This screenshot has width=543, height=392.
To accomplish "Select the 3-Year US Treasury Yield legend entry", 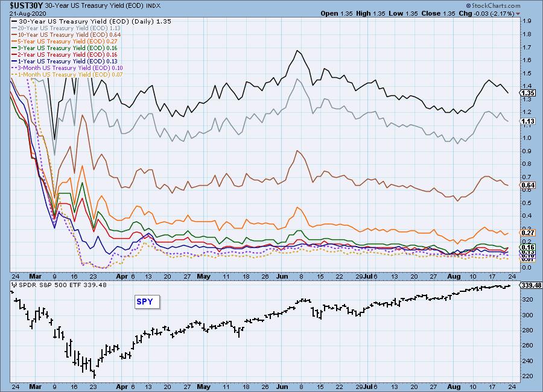I will pyautogui.click(x=65, y=48).
